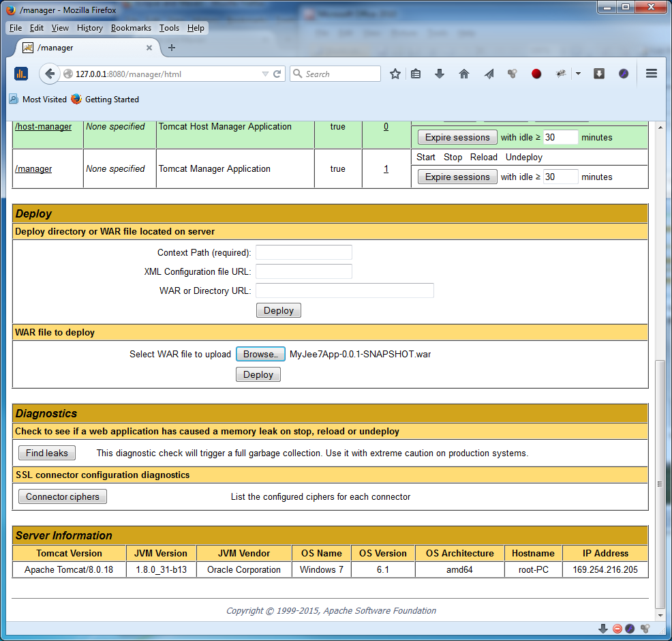This screenshot has height=641, width=672.
Task: Open the Downloads arrow in toolbar
Action: (x=440, y=74)
